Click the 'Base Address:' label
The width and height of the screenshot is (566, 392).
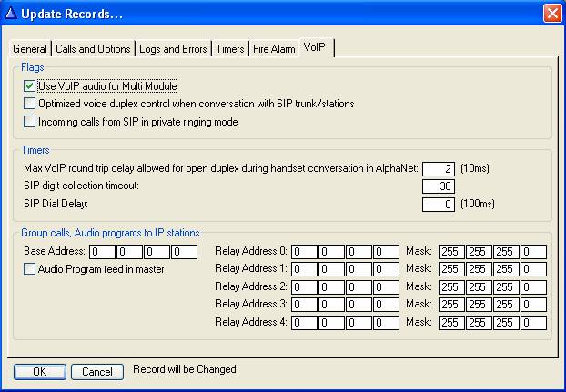point(55,251)
